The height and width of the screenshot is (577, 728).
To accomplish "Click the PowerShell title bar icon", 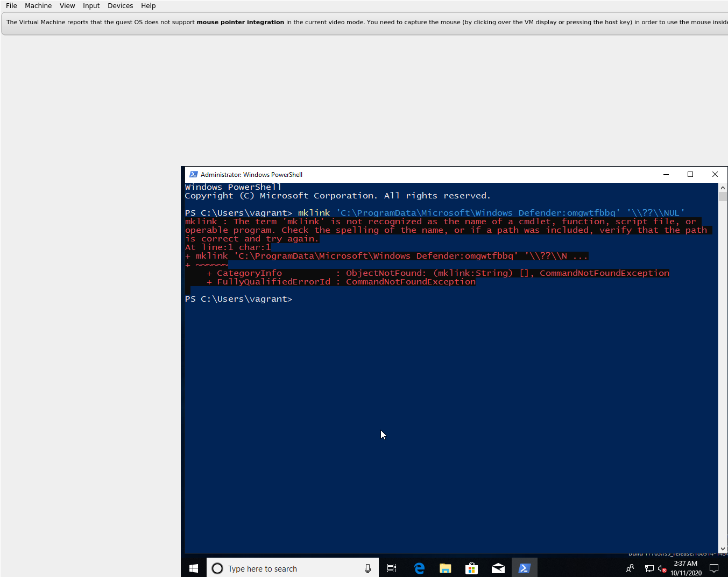I will click(x=194, y=174).
